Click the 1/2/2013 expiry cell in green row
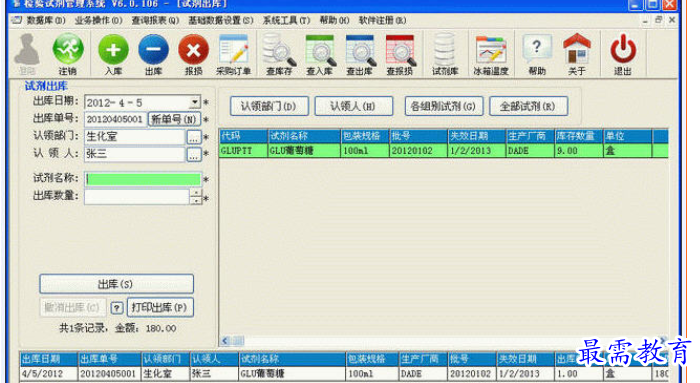 (x=476, y=150)
